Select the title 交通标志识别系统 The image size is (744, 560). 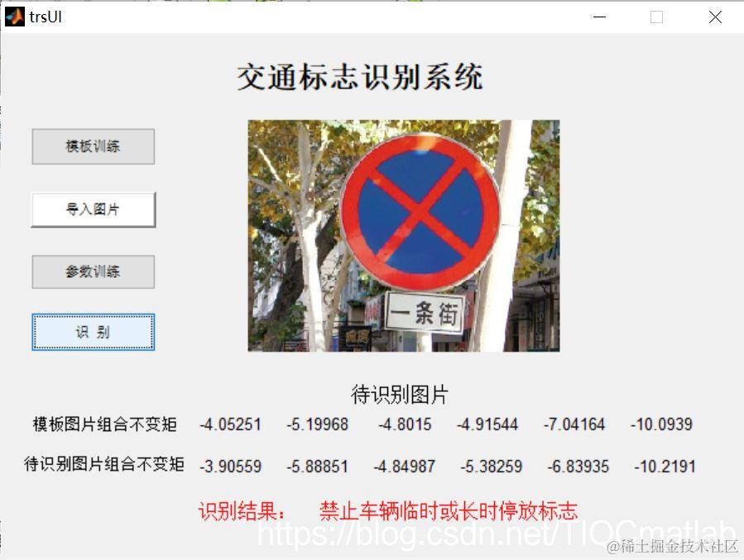(x=362, y=77)
